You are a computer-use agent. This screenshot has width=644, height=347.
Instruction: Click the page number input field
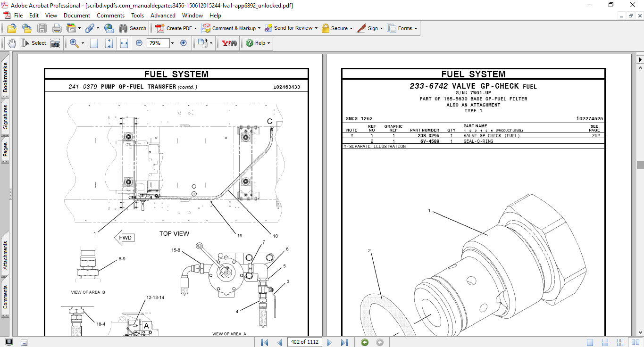click(304, 342)
